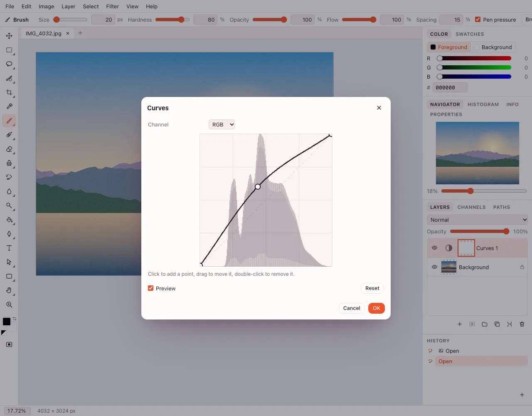
Task: Select the Lasso tool
Action: (x=9, y=64)
